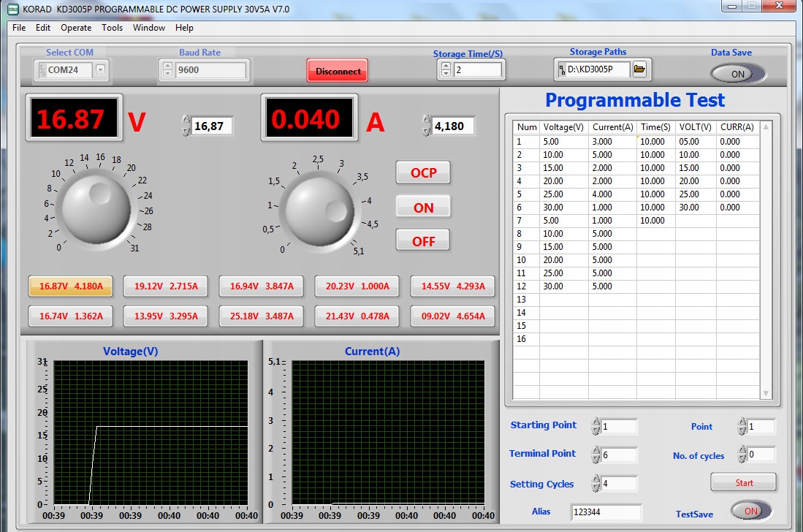Viewport: 803px width, 532px height.
Task: Click the voltage adjustment rotary knob
Action: 92,208
